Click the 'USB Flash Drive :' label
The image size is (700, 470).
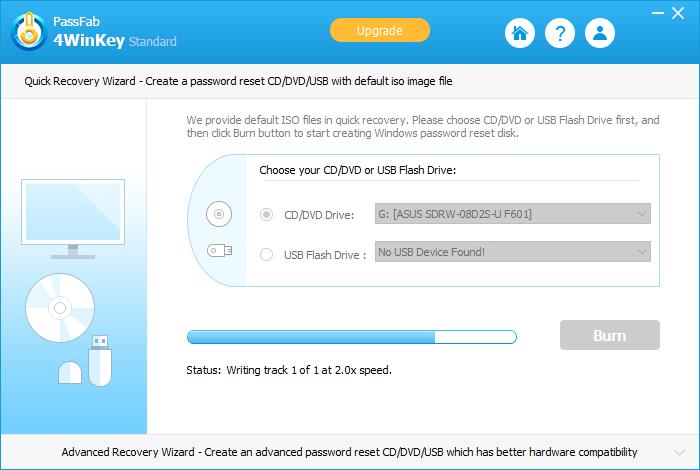(x=325, y=255)
